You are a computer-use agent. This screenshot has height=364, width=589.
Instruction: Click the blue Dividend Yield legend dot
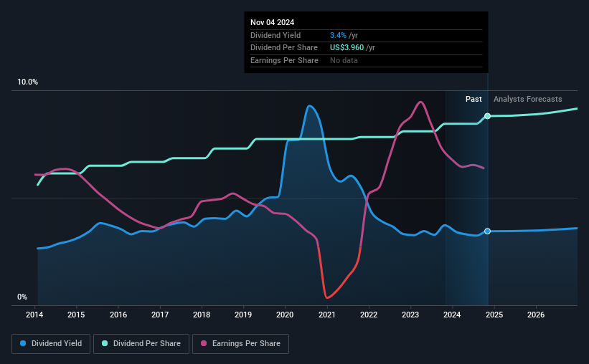pos(23,343)
